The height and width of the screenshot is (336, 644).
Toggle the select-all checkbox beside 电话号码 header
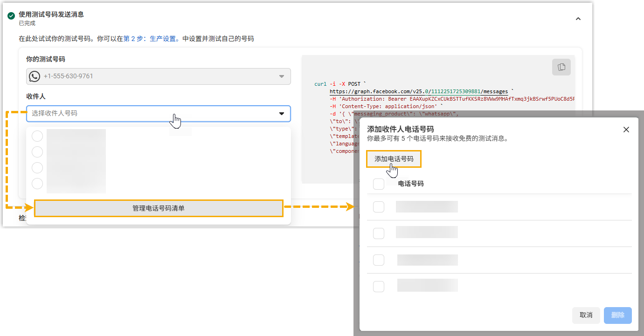point(379,184)
